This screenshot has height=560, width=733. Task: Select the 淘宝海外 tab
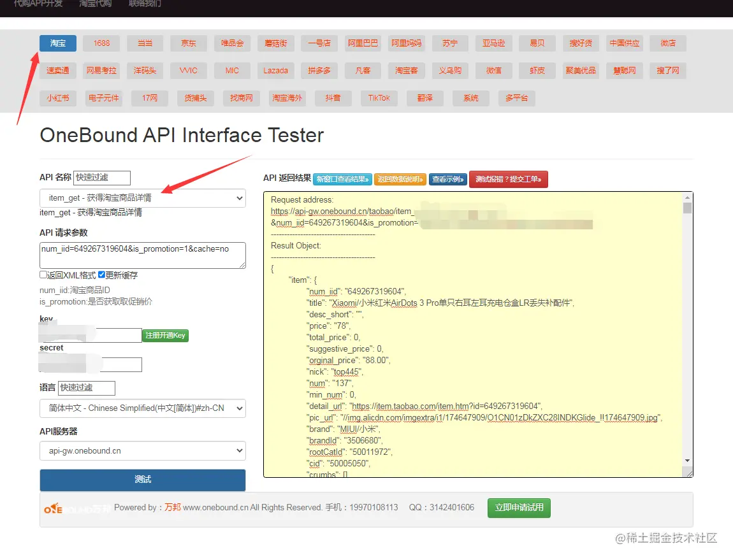coord(287,98)
